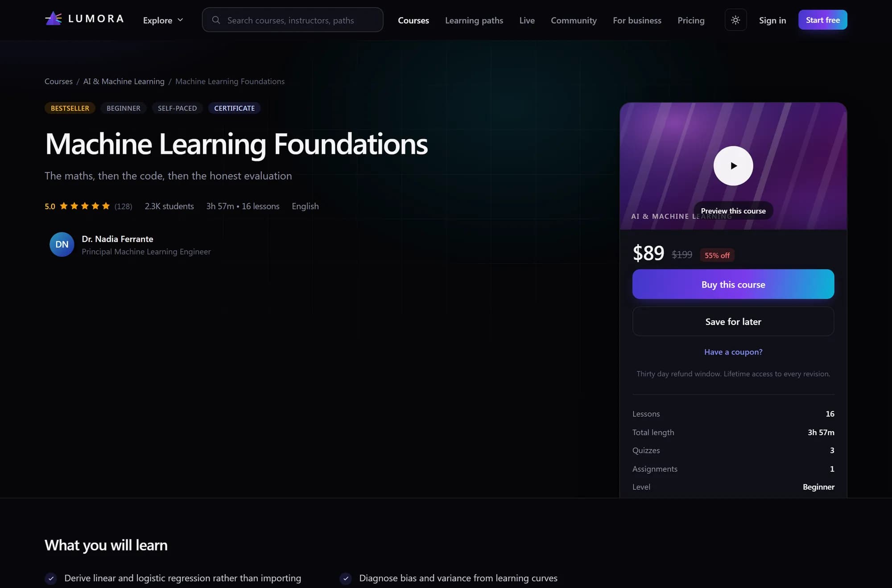Screen dimensions: 892x588
Task: Play the course preview video
Action: coord(733,166)
